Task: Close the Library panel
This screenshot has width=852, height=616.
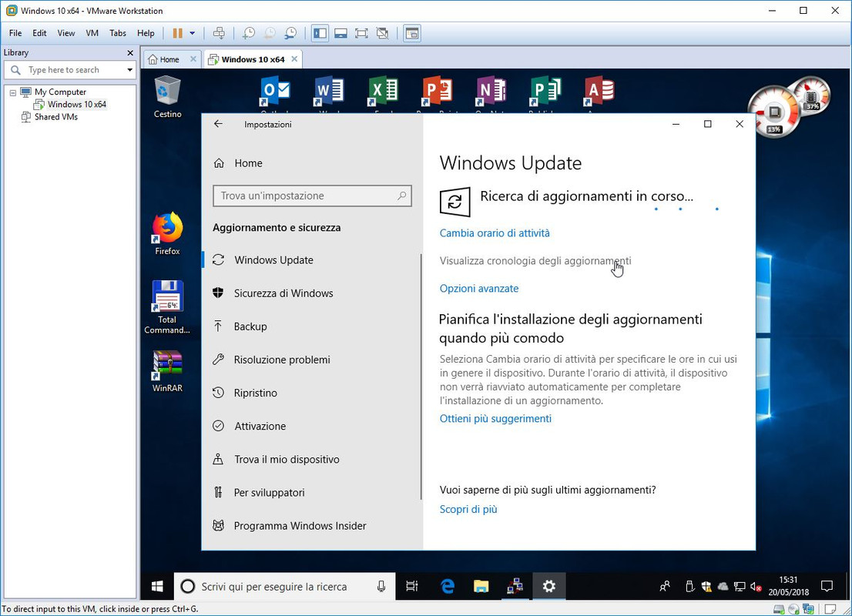Action: coord(130,52)
